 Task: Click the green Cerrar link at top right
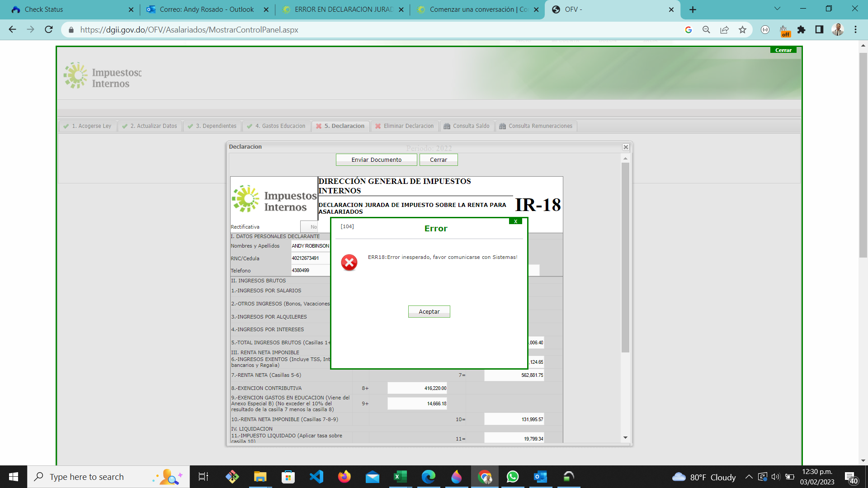click(783, 50)
